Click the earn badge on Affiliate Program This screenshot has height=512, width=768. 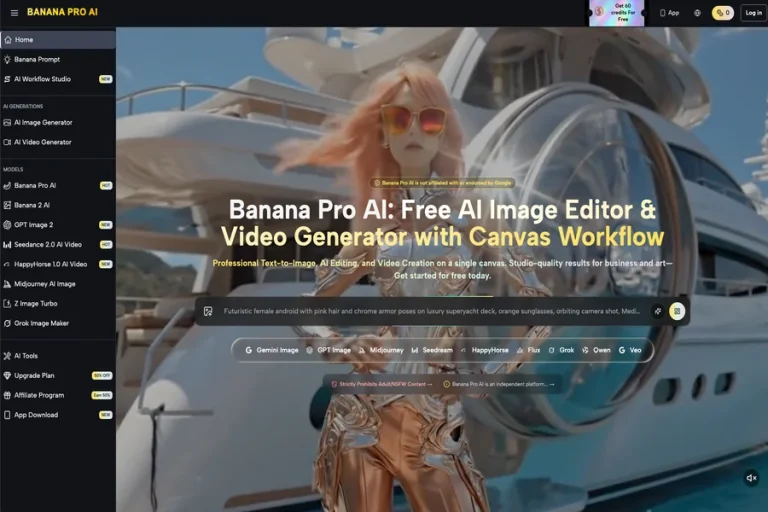click(102, 395)
